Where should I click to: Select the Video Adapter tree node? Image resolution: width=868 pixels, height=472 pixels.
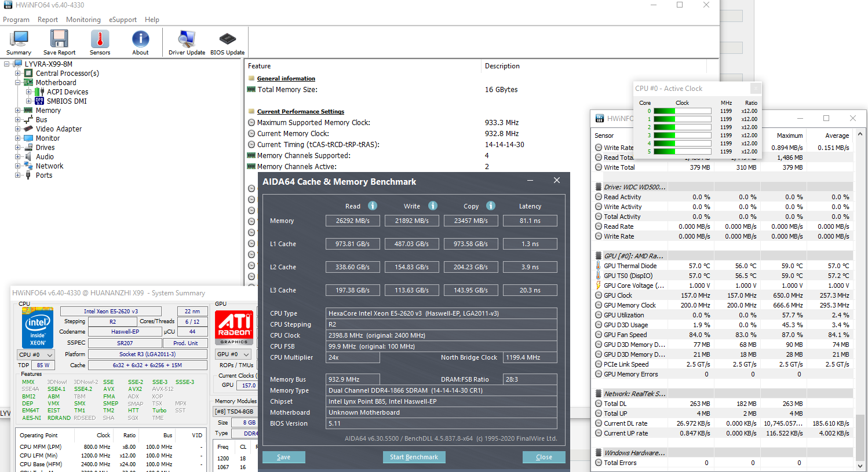coord(59,129)
